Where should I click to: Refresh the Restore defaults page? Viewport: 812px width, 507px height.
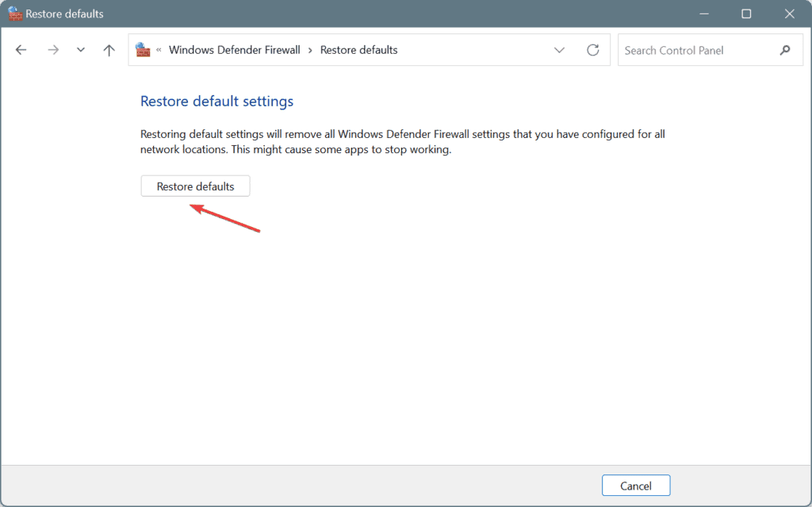pos(593,50)
